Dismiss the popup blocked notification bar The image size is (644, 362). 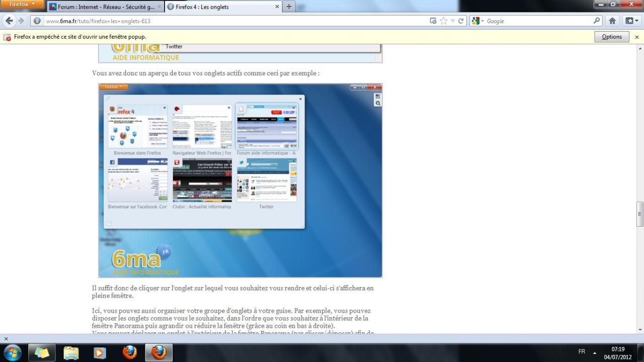tap(636, 37)
